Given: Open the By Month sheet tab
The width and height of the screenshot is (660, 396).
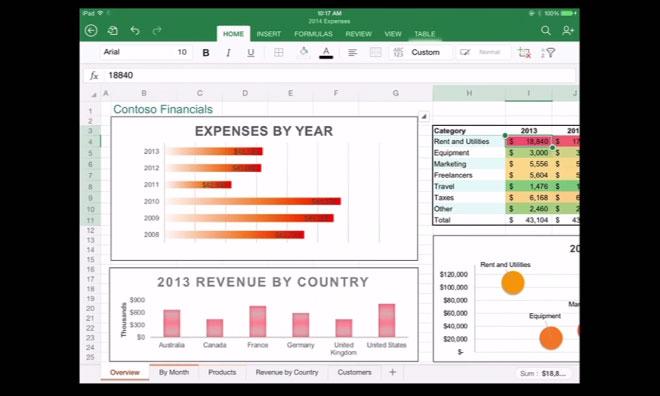Looking at the screenshot, I should (174, 372).
